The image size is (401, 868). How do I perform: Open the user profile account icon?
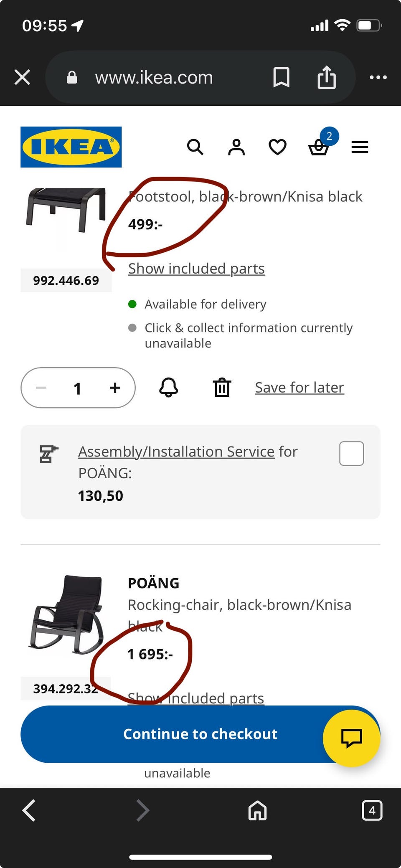point(236,147)
